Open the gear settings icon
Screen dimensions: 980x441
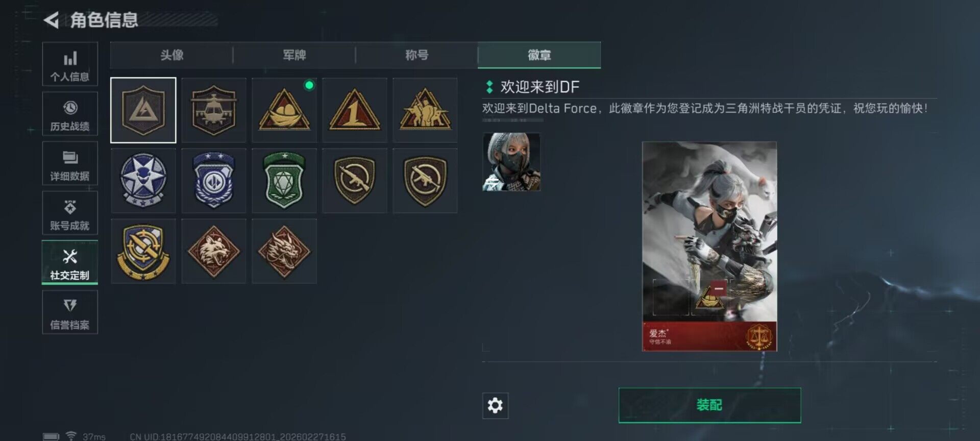coord(495,405)
